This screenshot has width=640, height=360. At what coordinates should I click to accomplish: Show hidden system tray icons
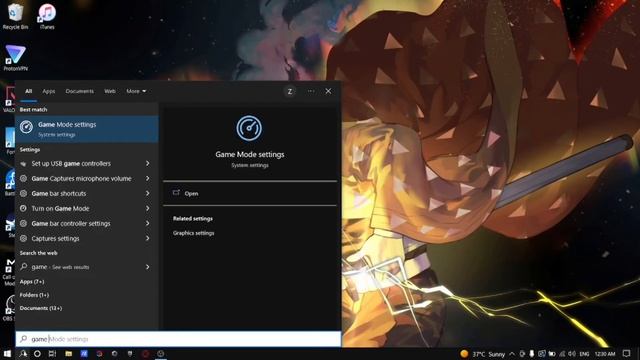512,354
